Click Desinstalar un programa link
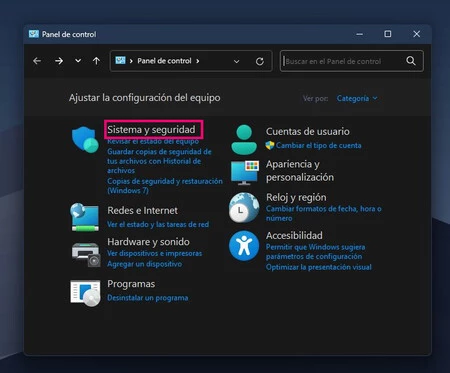This screenshot has height=373, width=450. pos(148,298)
